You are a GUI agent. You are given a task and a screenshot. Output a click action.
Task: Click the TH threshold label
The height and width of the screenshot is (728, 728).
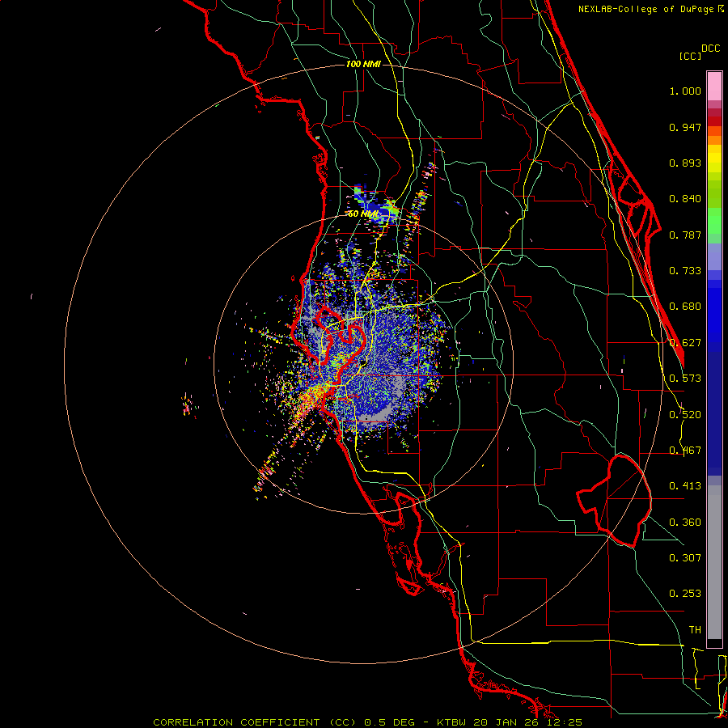(x=695, y=630)
